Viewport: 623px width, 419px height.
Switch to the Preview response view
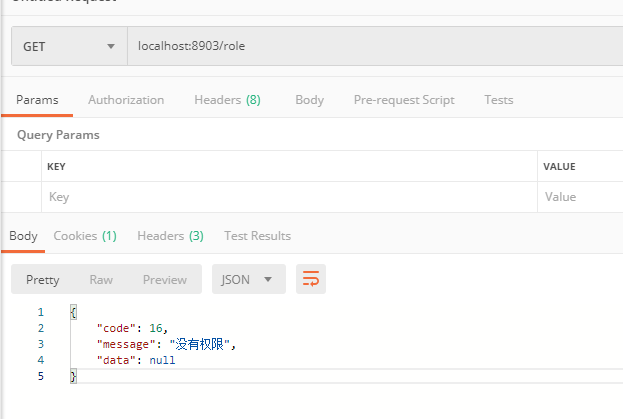[x=165, y=280]
